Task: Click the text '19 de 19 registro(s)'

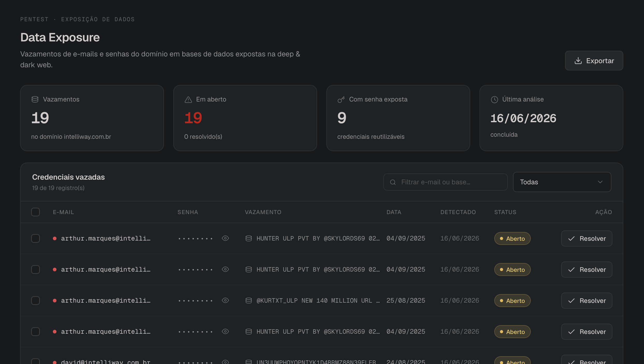Action: pyautogui.click(x=58, y=188)
